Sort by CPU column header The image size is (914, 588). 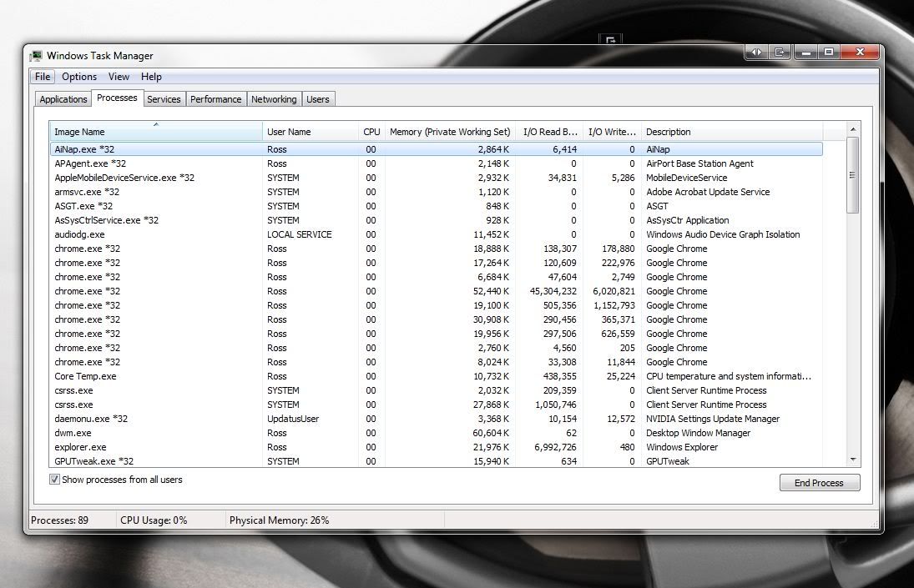click(371, 132)
